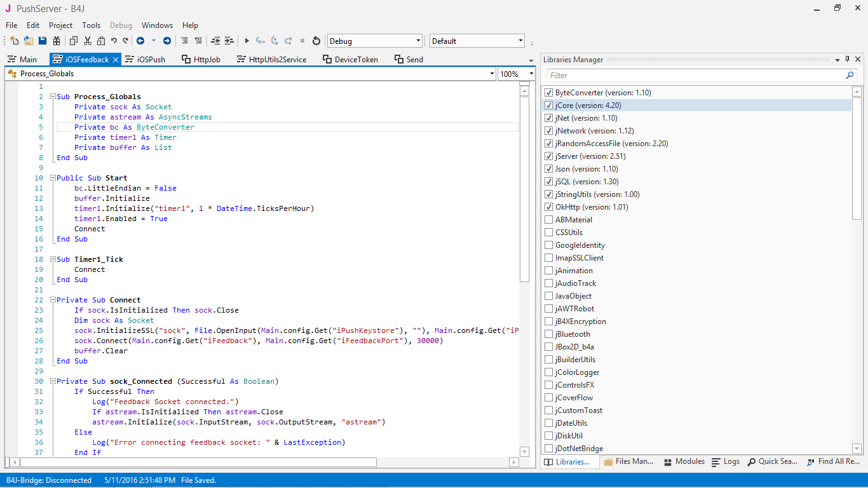Viewport: 868px width, 488px height.
Task: Uncheck the OkHttp library checkbox
Action: [x=549, y=207]
